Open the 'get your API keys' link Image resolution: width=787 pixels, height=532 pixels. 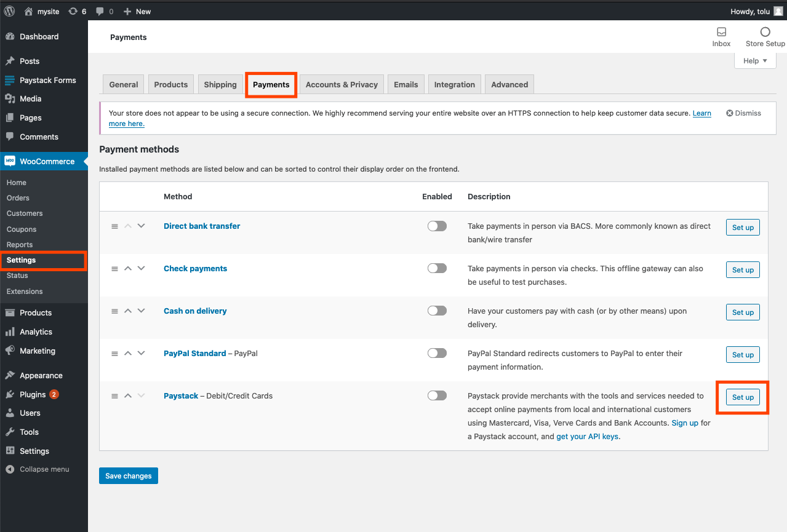point(587,436)
